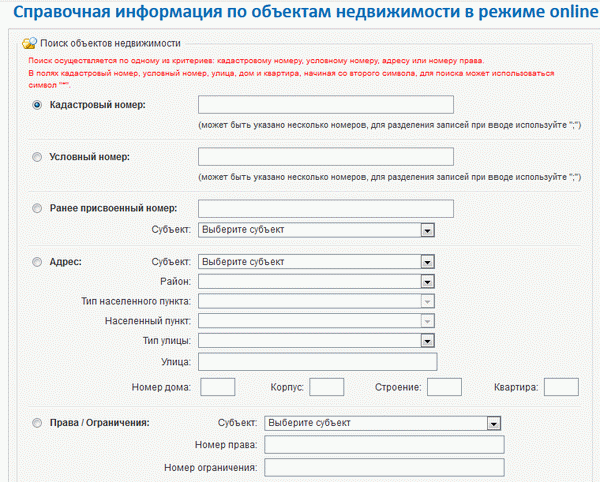600x482 pixels.
Task: Select the Права / Ограничения radio button
Action: (37, 423)
